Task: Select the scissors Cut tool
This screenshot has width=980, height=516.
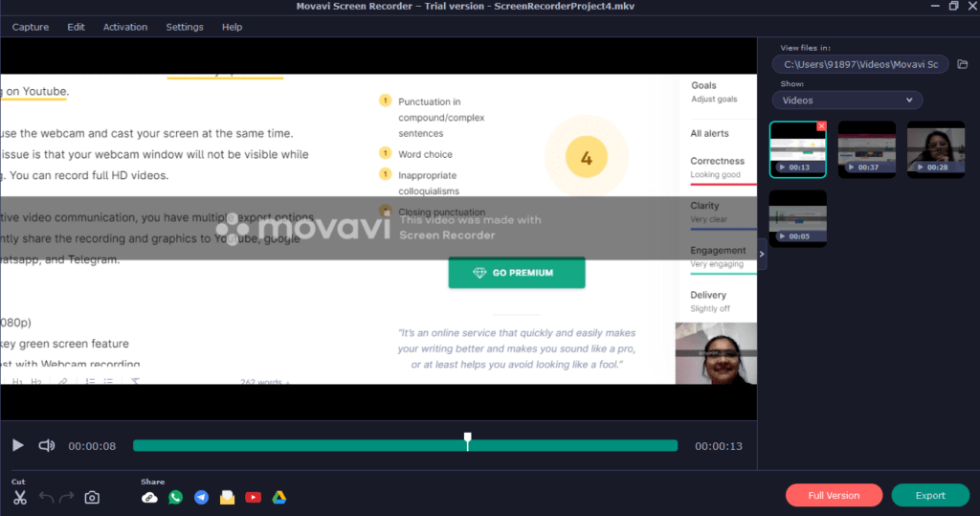Action: [x=20, y=497]
